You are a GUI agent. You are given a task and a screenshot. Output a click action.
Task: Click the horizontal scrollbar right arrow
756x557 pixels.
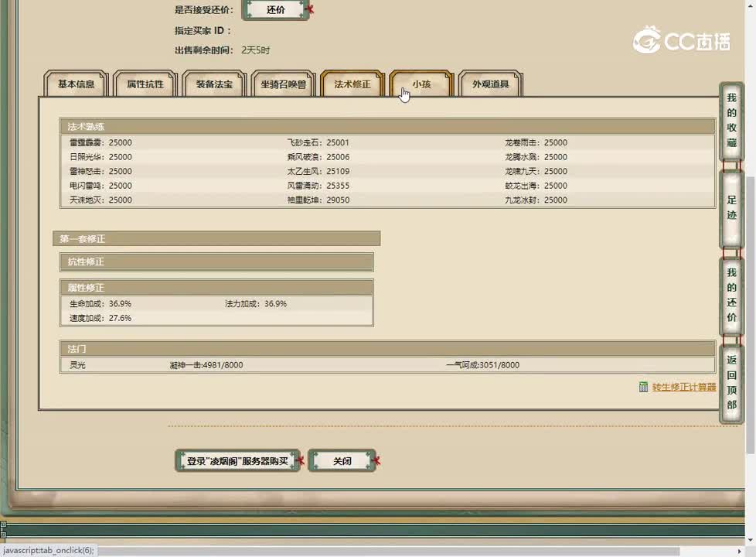740,551
